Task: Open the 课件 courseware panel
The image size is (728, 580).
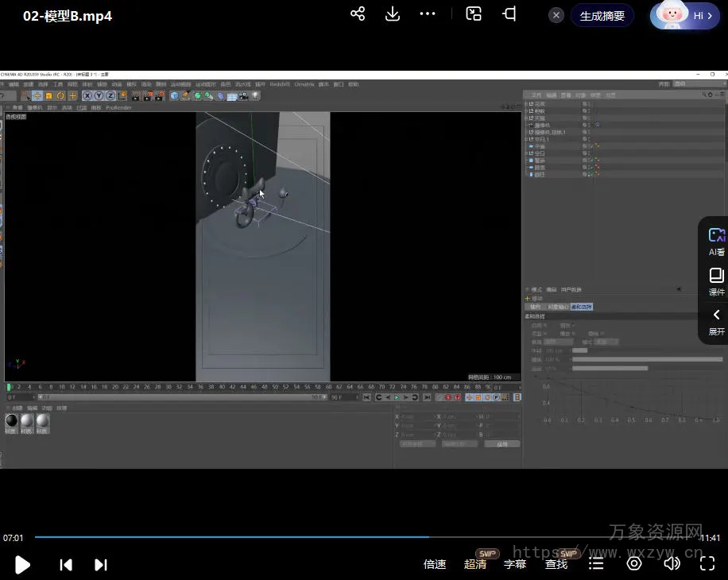Action: pos(716,282)
